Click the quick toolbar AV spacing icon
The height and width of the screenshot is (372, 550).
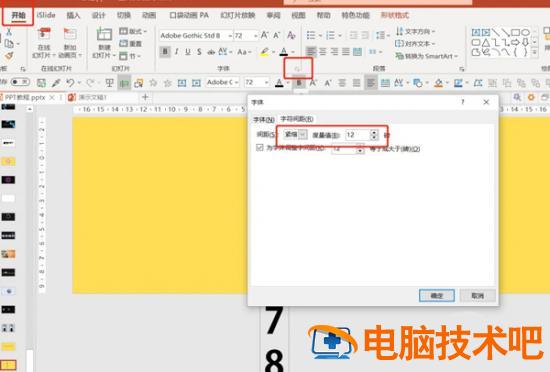[x=398, y=83]
